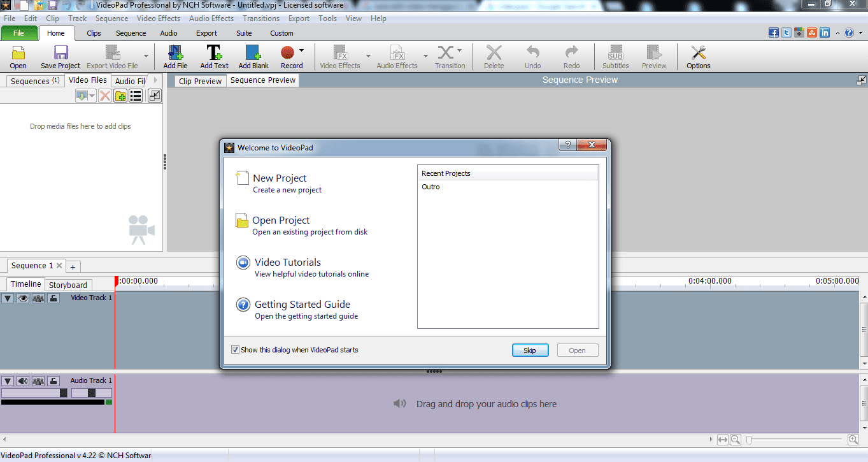
Task: Mute Audio Track 1 speaker icon
Action: pos(23,381)
